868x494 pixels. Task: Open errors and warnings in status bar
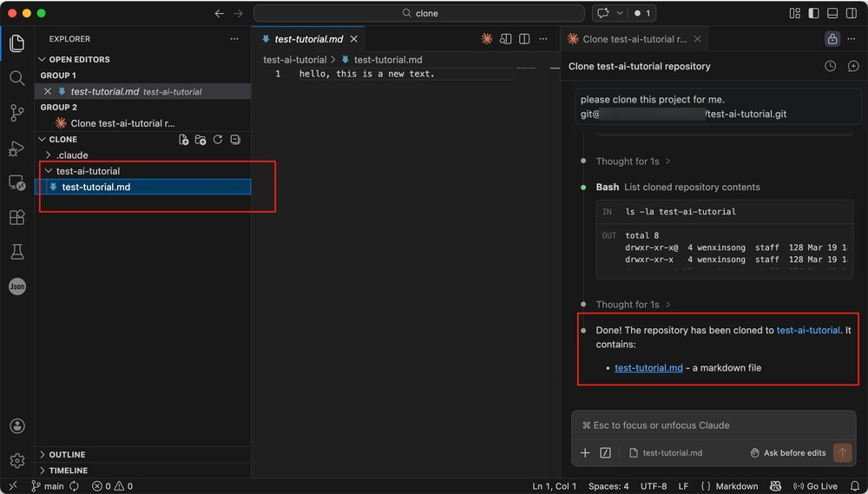click(x=112, y=486)
